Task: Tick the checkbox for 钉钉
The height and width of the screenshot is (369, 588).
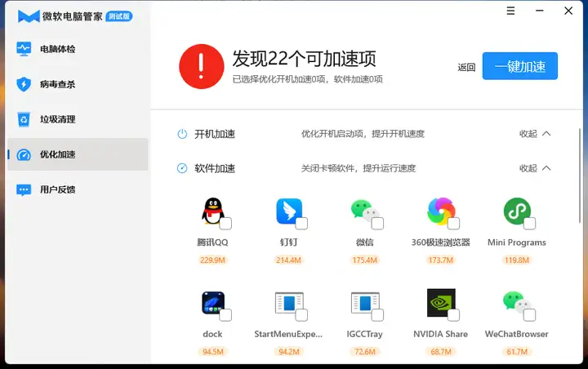Action: (x=301, y=224)
